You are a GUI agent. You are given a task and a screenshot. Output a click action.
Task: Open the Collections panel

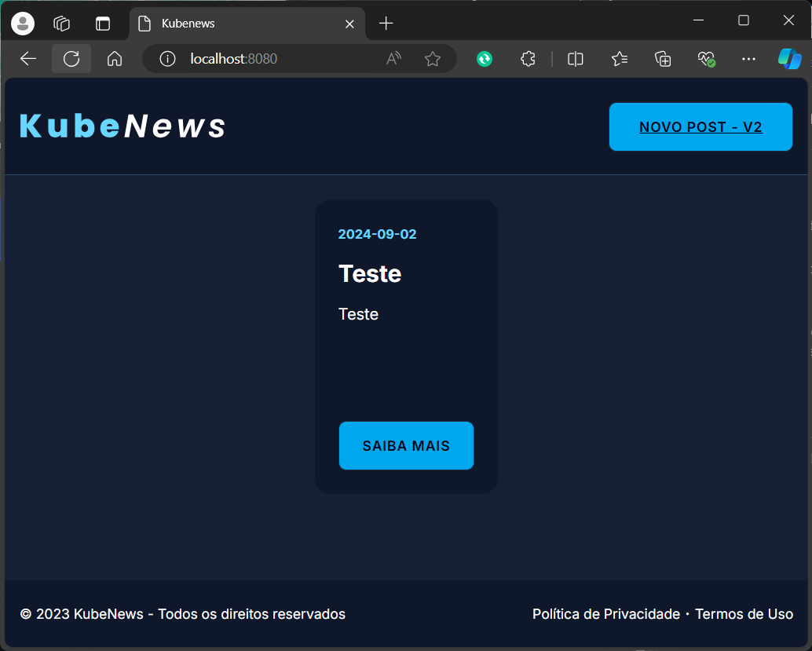pos(663,59)
